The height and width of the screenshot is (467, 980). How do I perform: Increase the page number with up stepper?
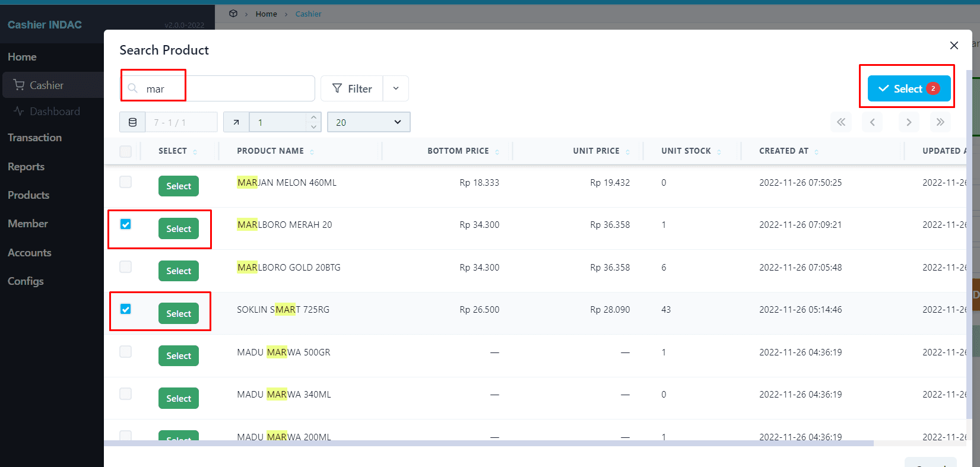click(x=313, y=117)
